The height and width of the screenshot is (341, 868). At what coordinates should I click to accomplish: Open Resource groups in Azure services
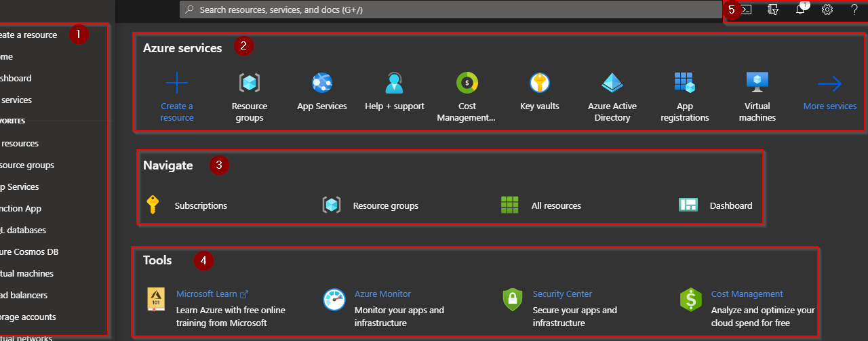pos(250,84)
